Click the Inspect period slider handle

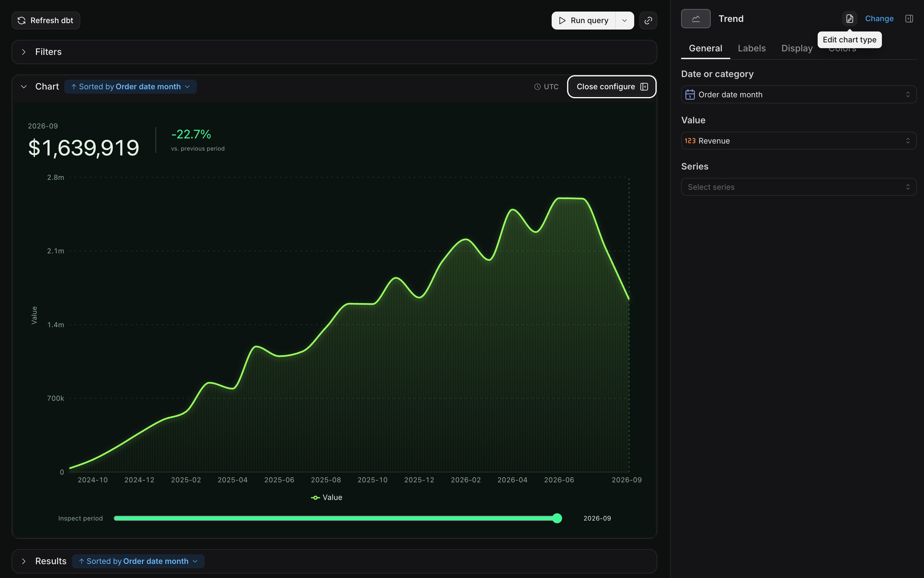pyautogui.click(x=557, y=518)
